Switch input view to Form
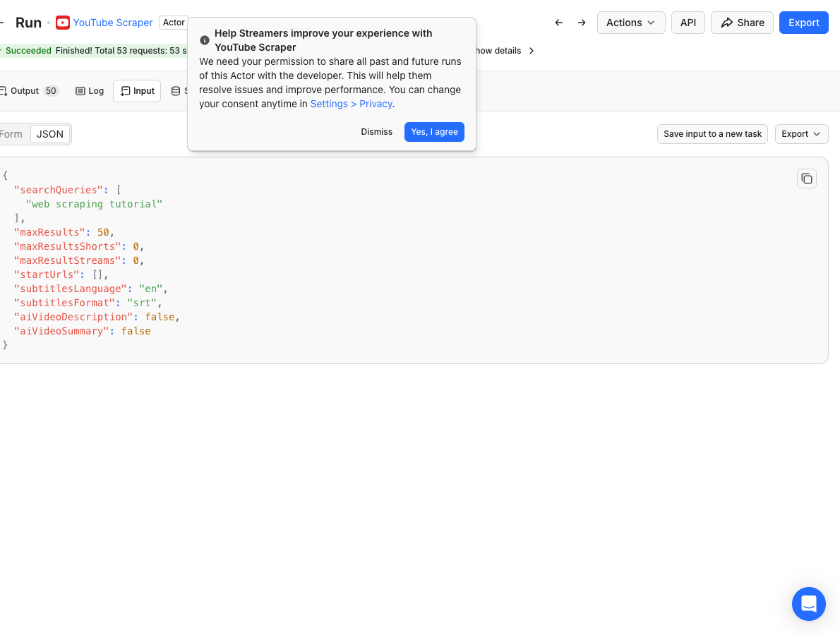The width and height of the screenshot is (840, 635). coord(13,134)
